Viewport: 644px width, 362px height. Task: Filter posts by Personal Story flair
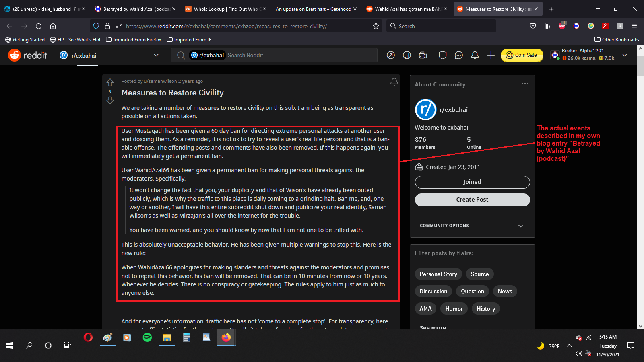(x=438, y=274)
